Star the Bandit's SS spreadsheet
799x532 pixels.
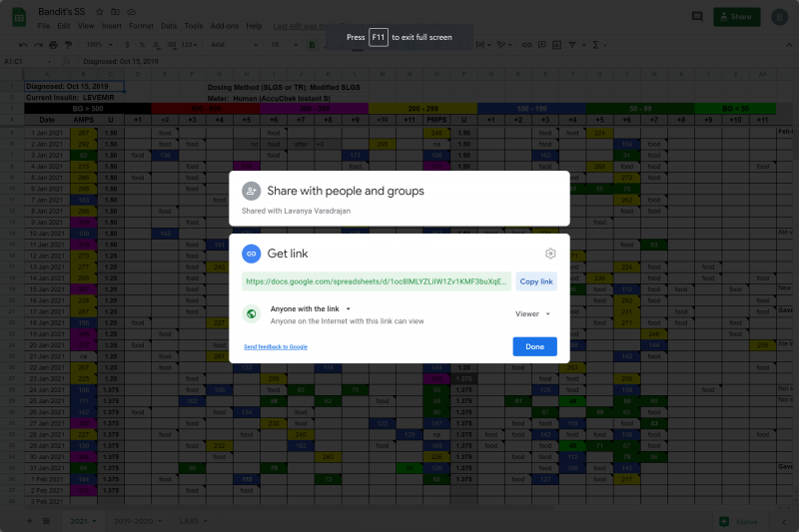pyautogui.click(x=102, y=10)
